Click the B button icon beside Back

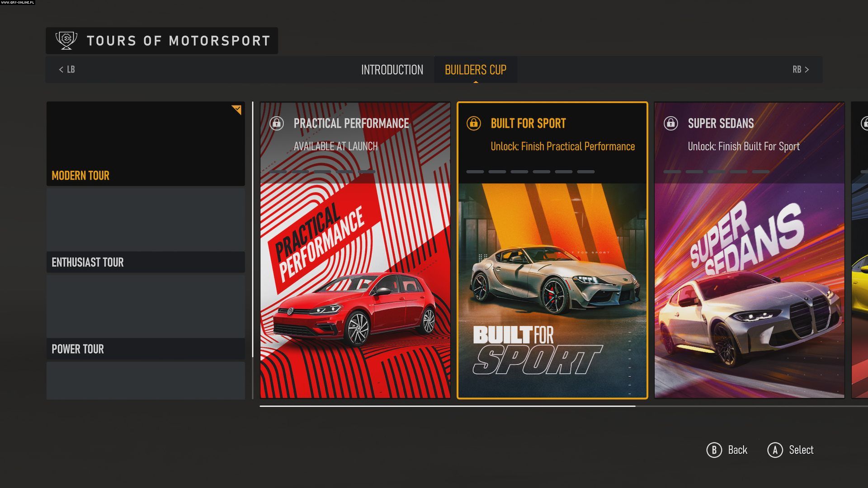pyautogui.click(x=714, y=450)
